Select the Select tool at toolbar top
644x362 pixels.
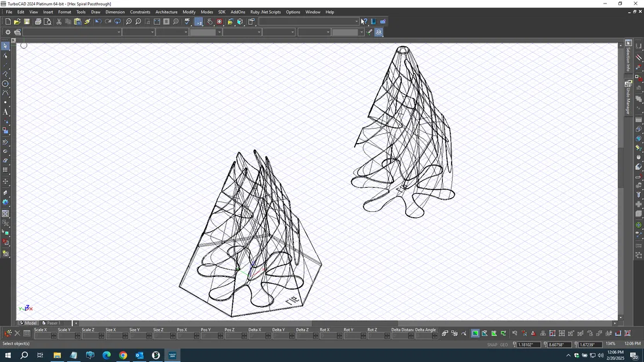point(5,45)
